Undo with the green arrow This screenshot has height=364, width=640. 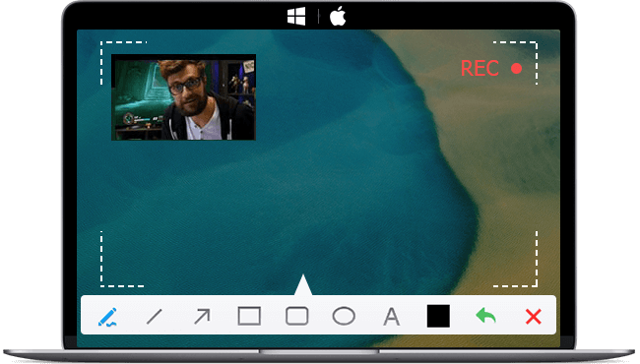coord(485,316)
